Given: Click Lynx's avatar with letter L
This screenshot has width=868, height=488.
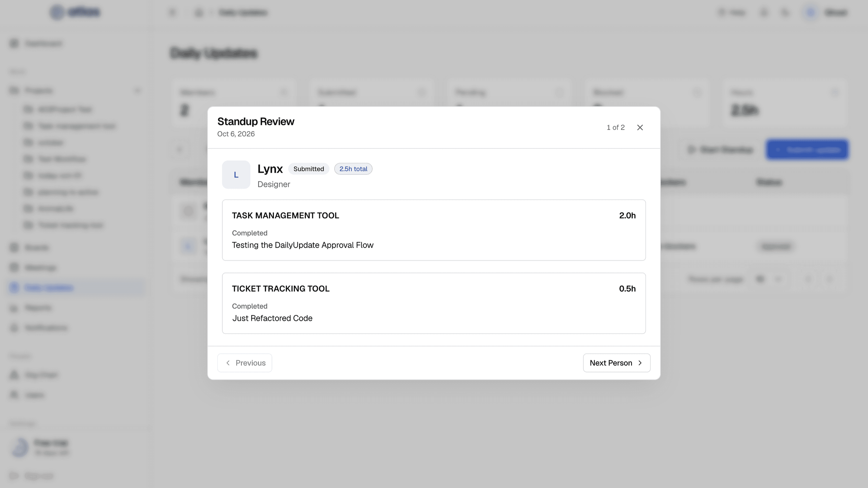Looking at the screenshot, I should pos(236,174).
